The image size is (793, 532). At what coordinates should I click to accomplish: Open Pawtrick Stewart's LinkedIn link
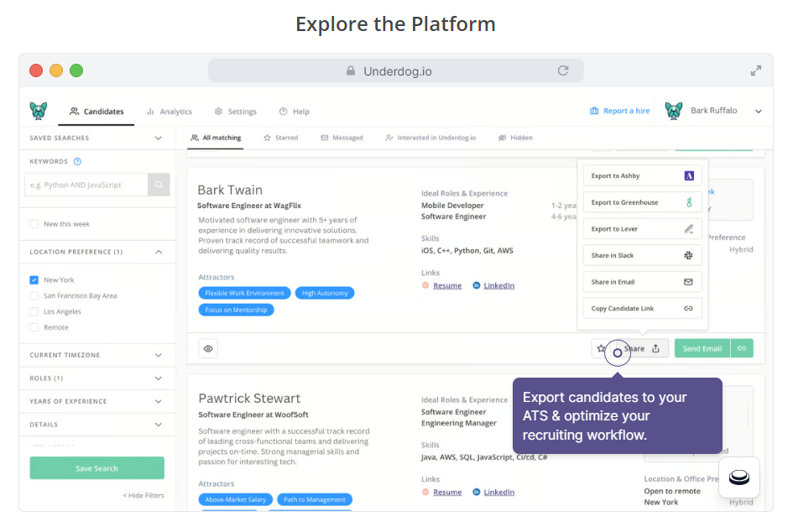[x=499, y=492]
